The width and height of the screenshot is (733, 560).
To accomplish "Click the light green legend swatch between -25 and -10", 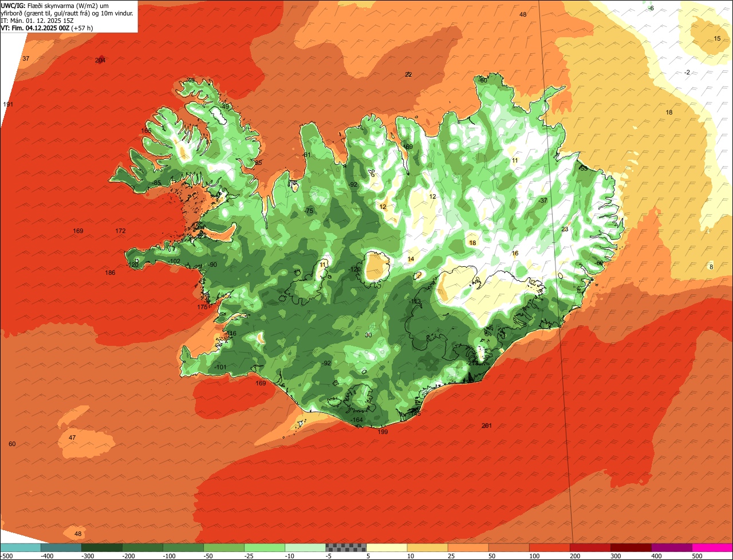I will (x=265, y=547).
